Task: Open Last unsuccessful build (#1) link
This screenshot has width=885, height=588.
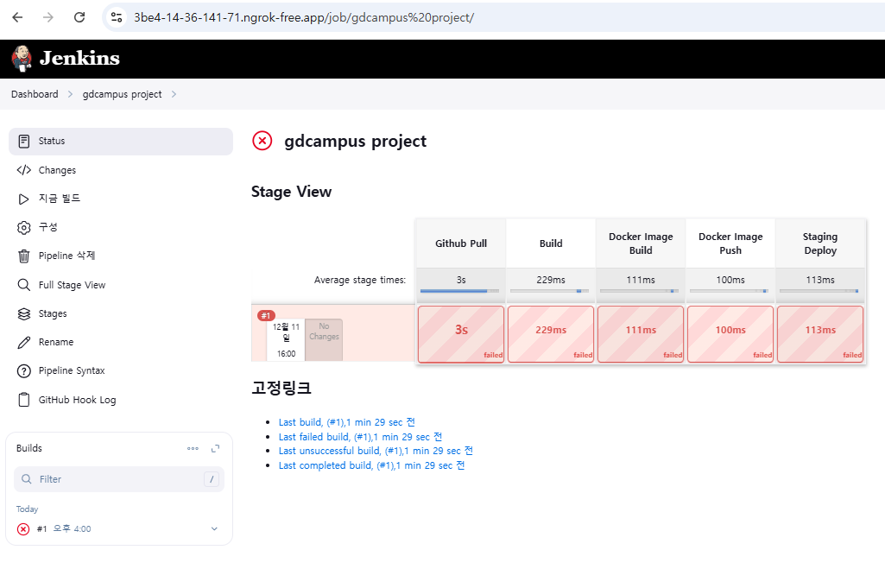Action: point(376,451)
